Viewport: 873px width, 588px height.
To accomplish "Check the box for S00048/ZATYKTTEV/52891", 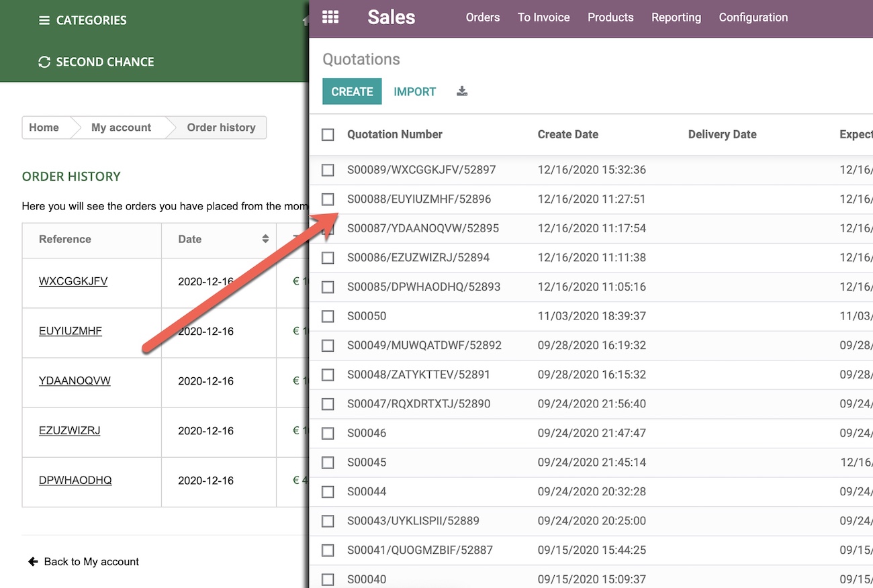I will point(328,375).
